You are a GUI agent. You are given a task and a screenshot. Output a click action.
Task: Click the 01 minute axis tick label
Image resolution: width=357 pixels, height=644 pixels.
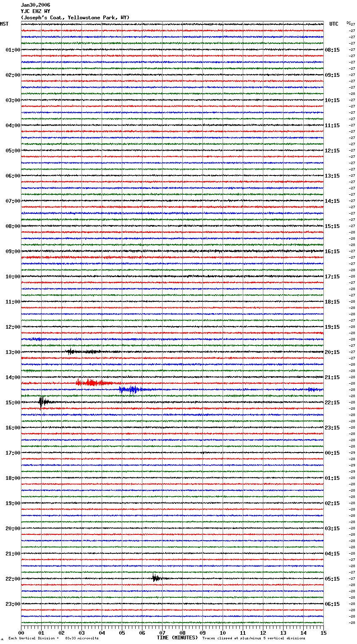click(x=41, y=633)
